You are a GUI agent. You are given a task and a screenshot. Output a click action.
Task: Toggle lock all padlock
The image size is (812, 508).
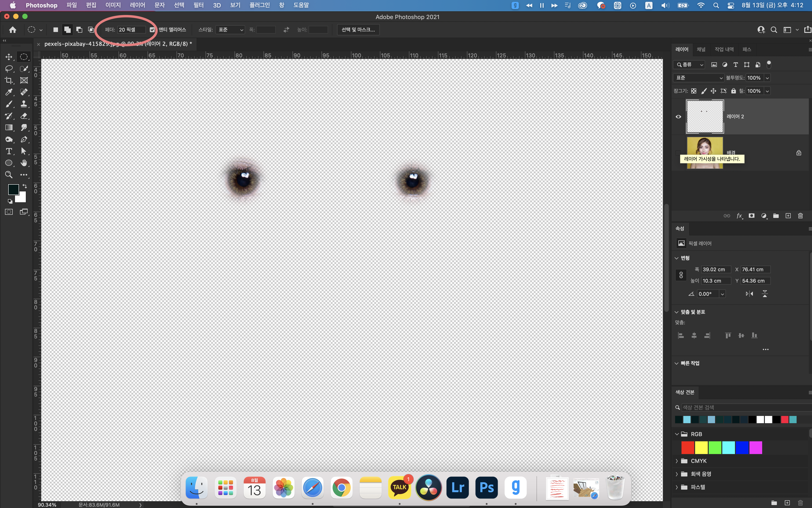733,91
